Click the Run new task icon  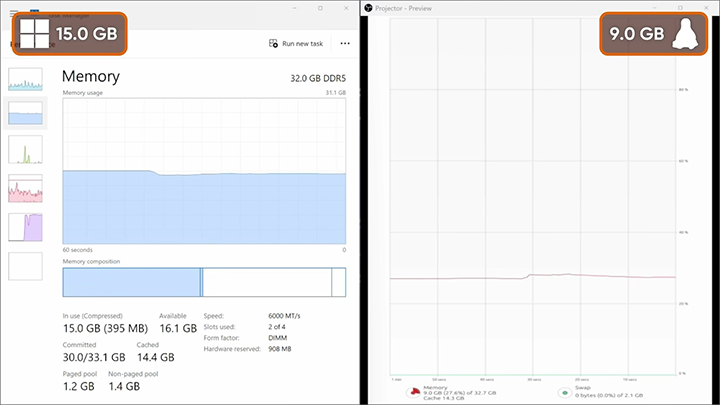273,43
